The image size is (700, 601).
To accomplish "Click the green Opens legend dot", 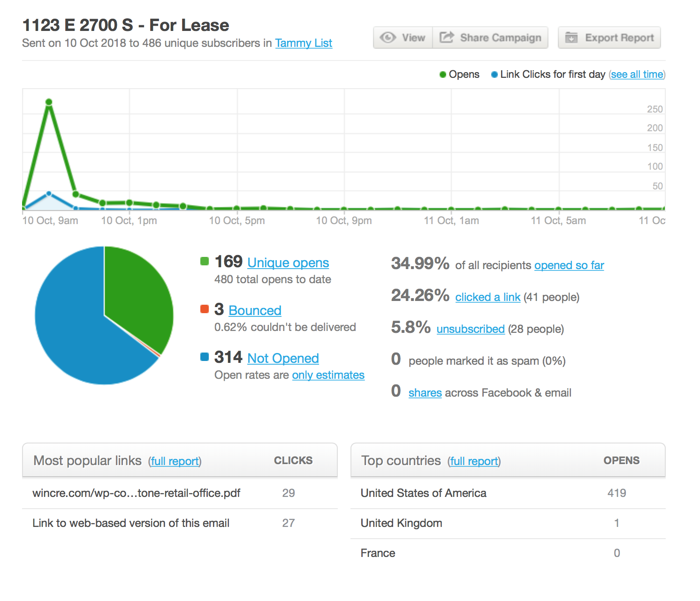I will point(442,75).
